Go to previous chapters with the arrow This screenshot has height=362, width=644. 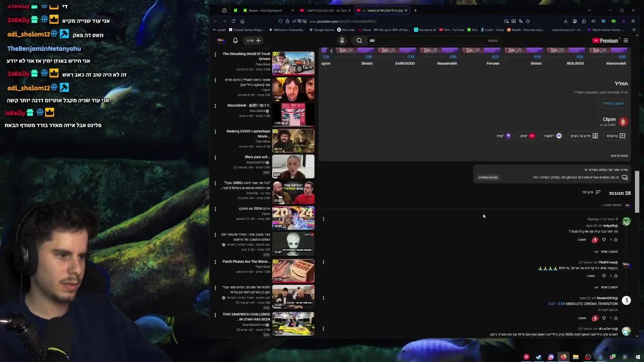point(331,51)
